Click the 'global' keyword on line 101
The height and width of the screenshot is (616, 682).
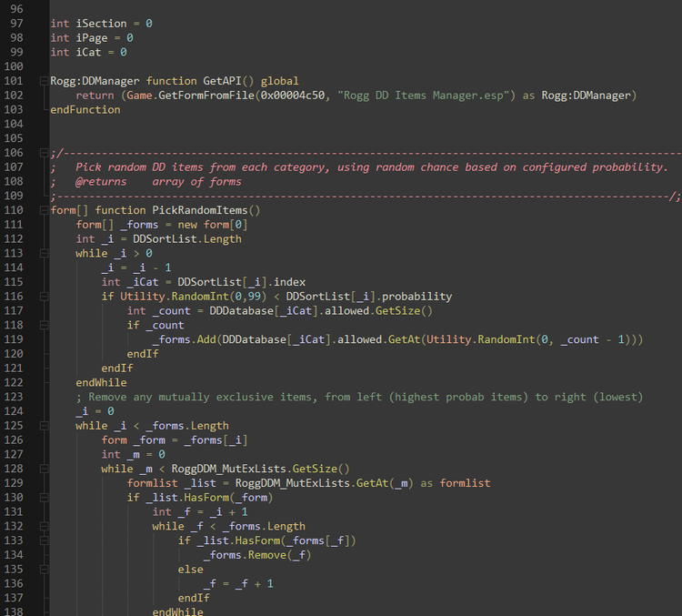[280, 81]
